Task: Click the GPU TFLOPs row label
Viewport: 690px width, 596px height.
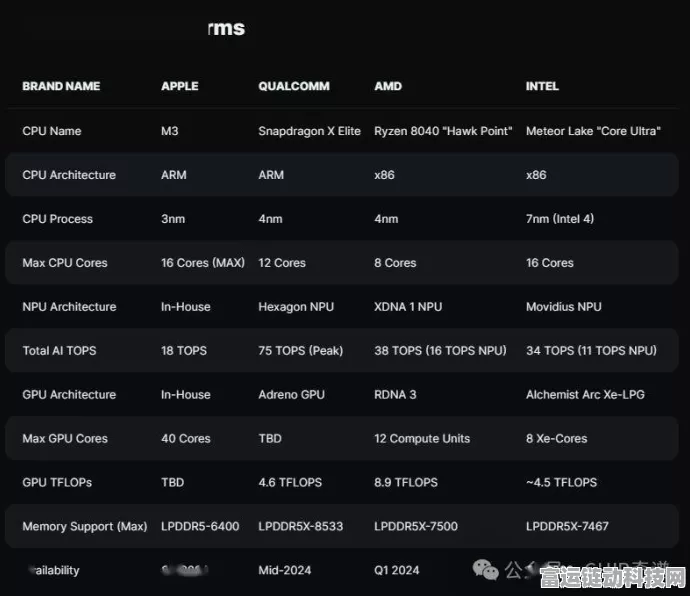Action: [57, 482]
